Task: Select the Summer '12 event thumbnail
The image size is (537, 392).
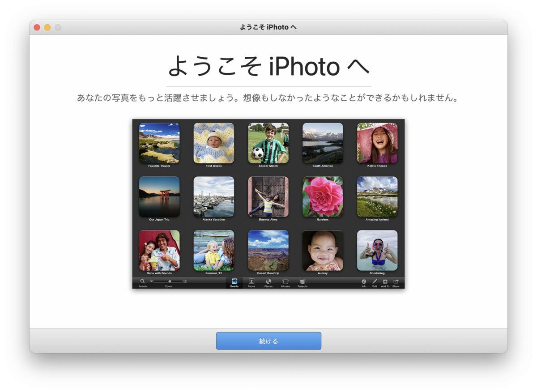Action: click(213, 251)
